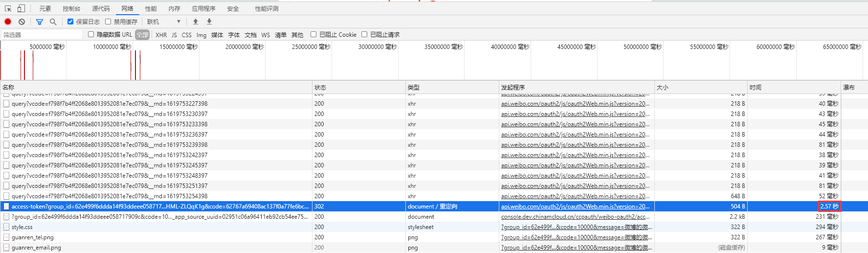
Task: Filter requests by XHR type
Action: pyautogui.click(x=161, y=35)
